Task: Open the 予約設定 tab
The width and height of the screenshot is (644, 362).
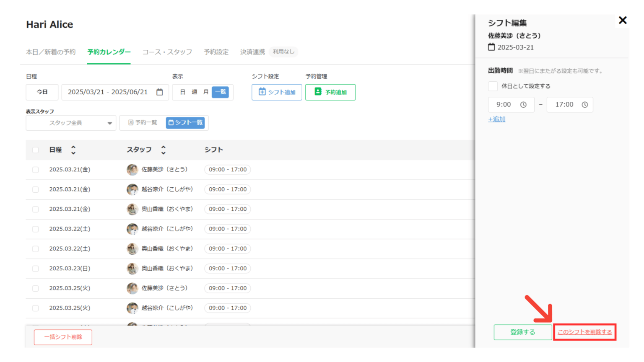Action: point(216,52)
